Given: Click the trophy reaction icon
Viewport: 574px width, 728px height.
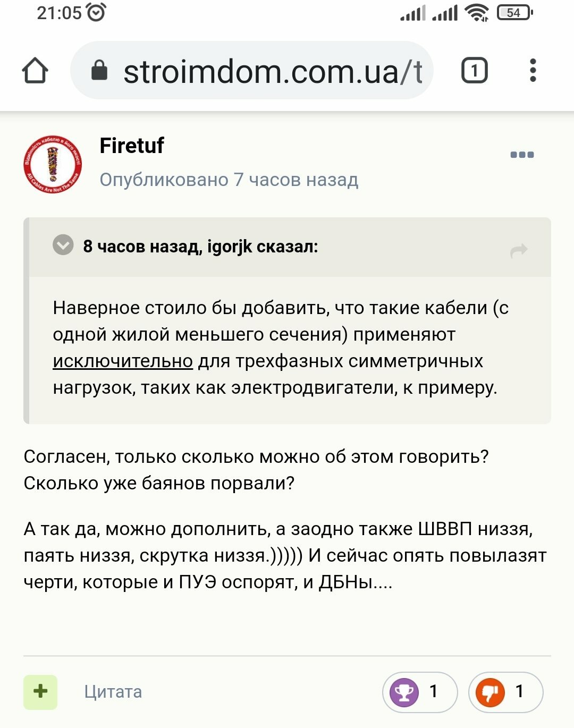Looking at the screenshot, I should [404, 692].
